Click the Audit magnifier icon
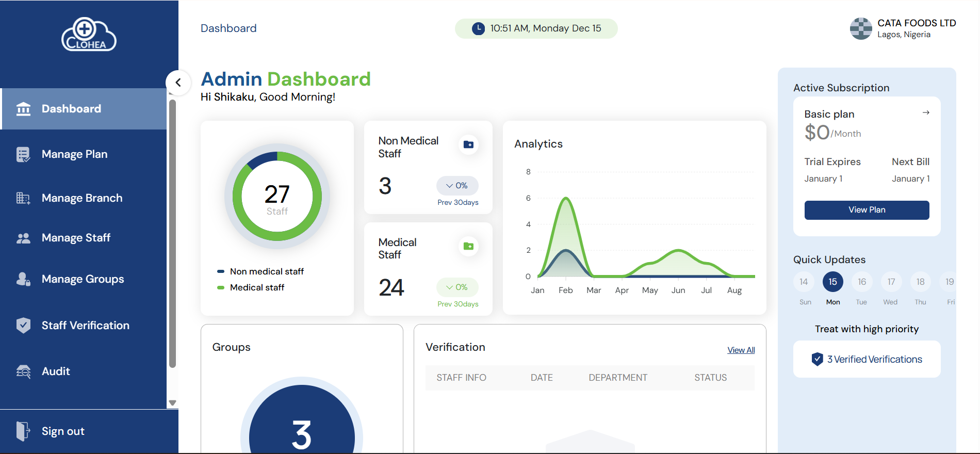Screen dimensions: 980x454 click(23, 371)
